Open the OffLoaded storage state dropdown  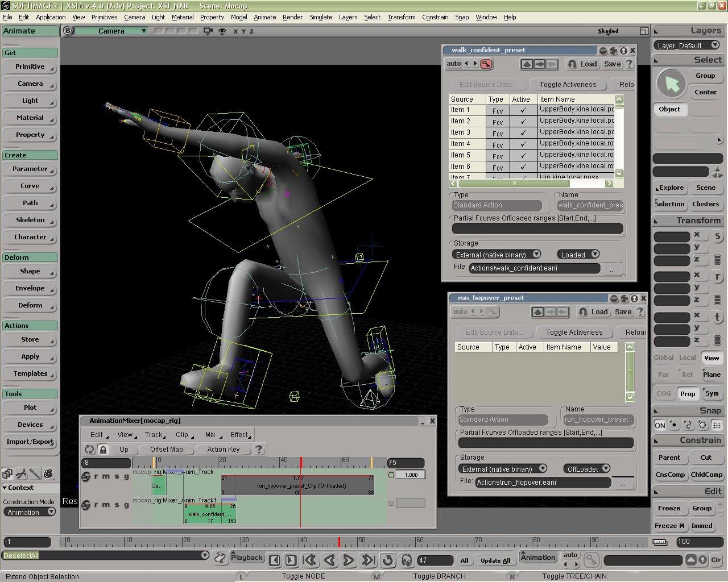point(588,469)
